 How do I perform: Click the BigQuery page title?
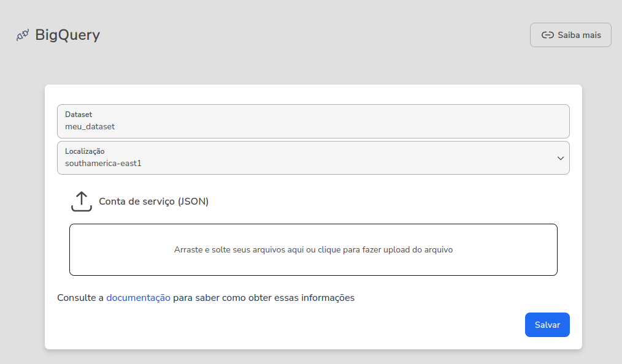pos(67,35)
